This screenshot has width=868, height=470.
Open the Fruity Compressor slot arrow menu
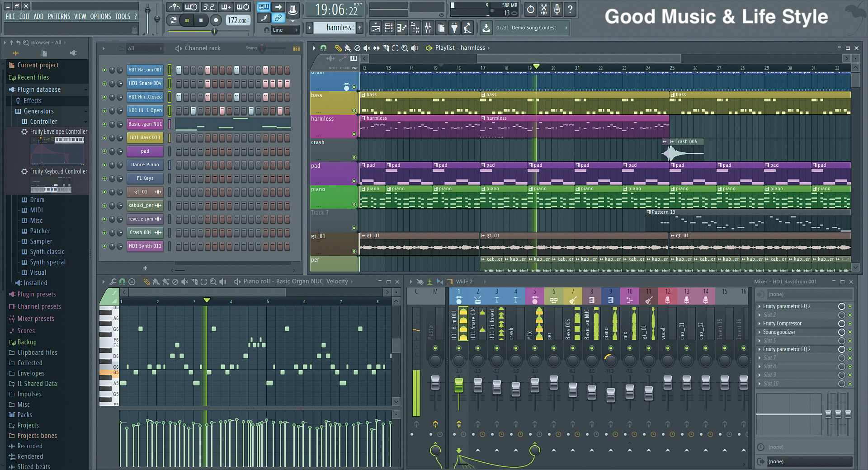coord(759,324)
